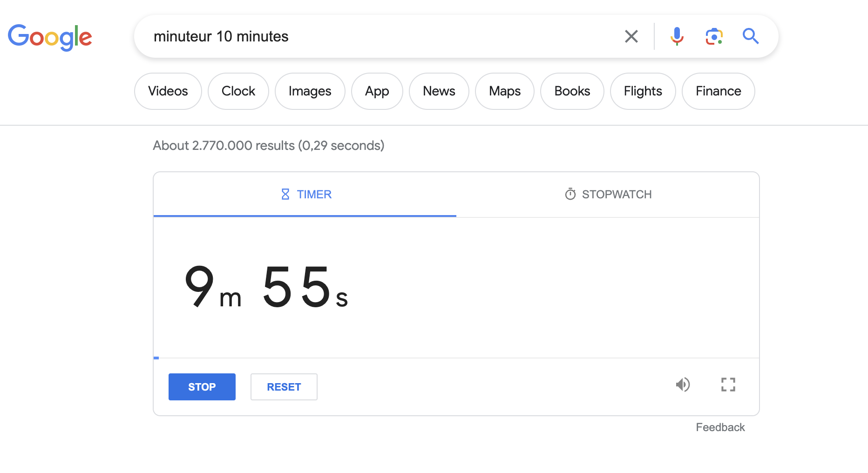Filter results by Videos

click(168, 91)
